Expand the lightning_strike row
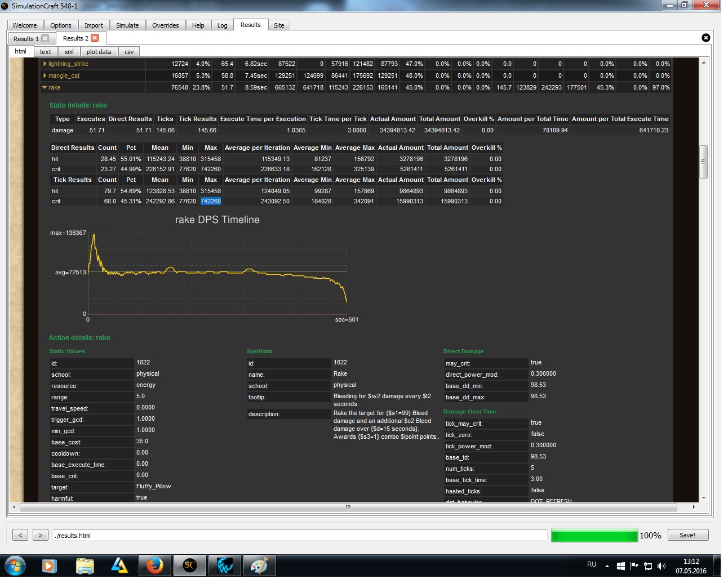 click(45, 64)
